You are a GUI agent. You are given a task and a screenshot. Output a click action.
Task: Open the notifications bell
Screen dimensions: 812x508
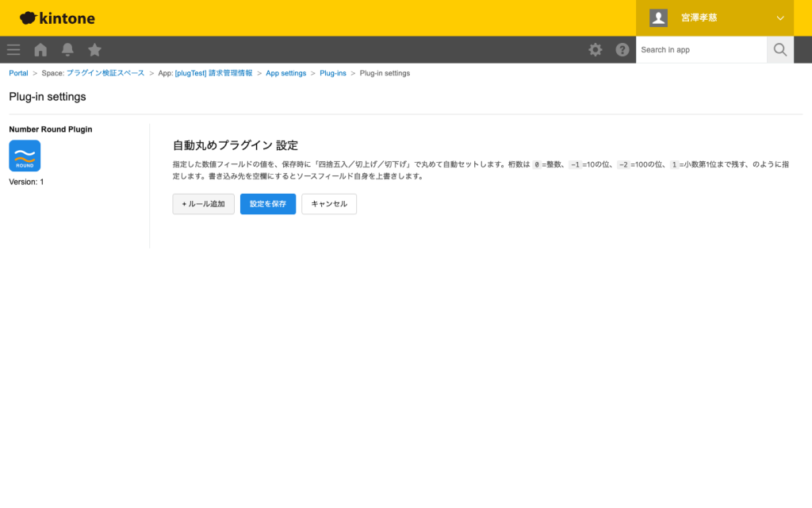(x=67, y=49)
